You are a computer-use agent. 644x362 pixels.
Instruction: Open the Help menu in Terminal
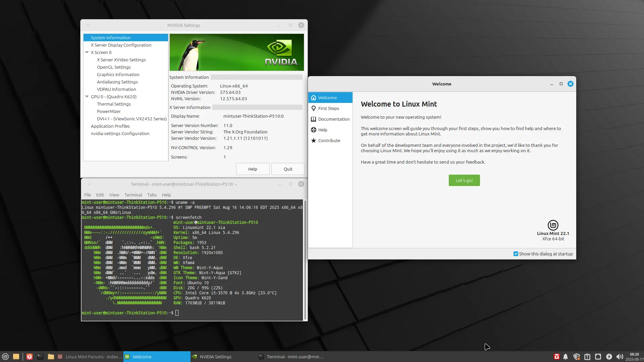coord(166,195)
